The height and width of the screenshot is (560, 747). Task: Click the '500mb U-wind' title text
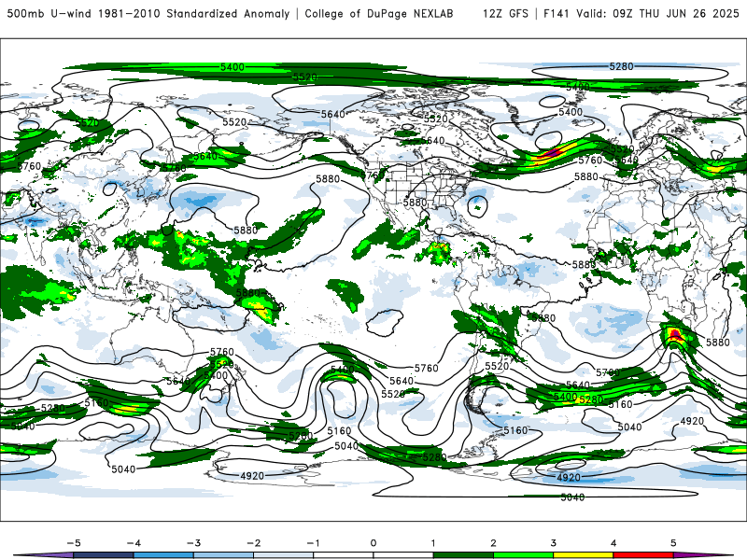[x=49, y=13]
